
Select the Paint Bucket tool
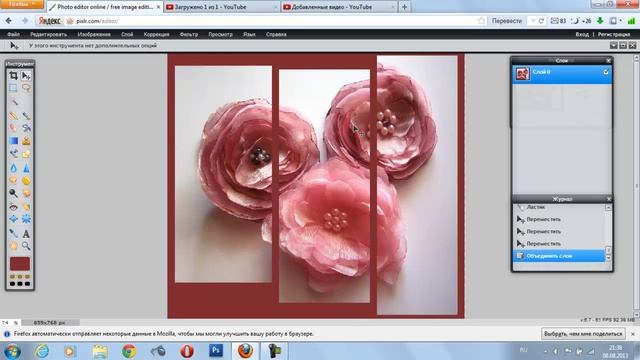coord(26,128)
